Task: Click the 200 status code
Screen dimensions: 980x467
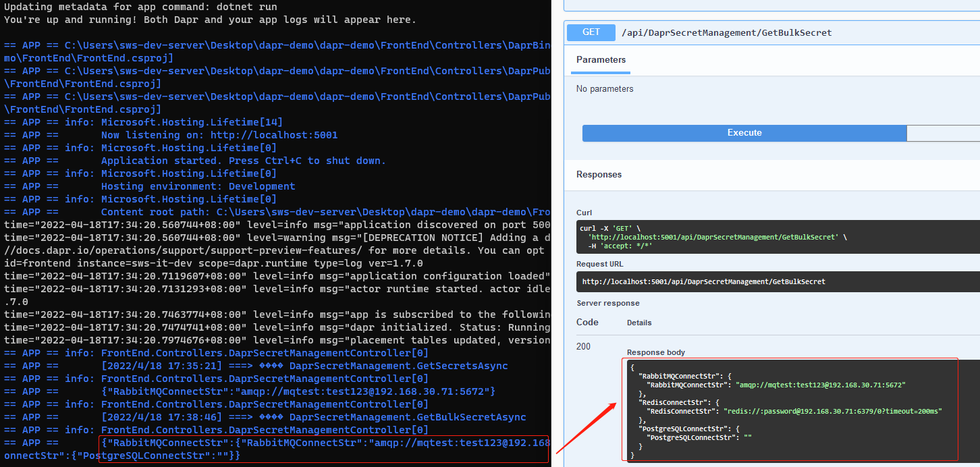Action: pyautogui.click(x=583, y=346)
